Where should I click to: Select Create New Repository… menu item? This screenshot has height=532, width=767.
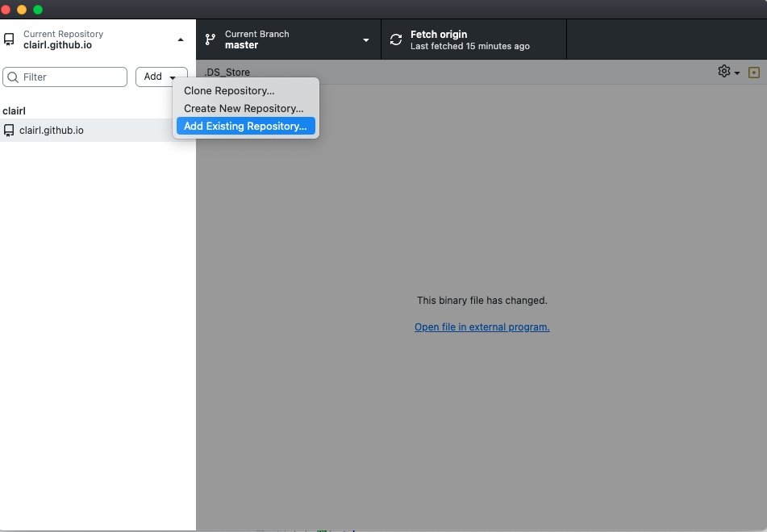pyautogui.click(x=244, y=109)
